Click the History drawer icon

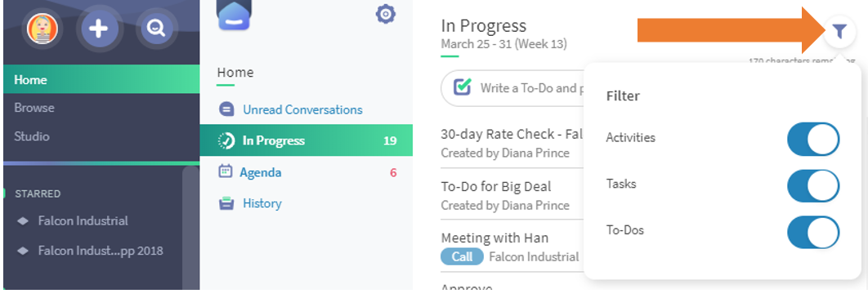click(226, 203)
